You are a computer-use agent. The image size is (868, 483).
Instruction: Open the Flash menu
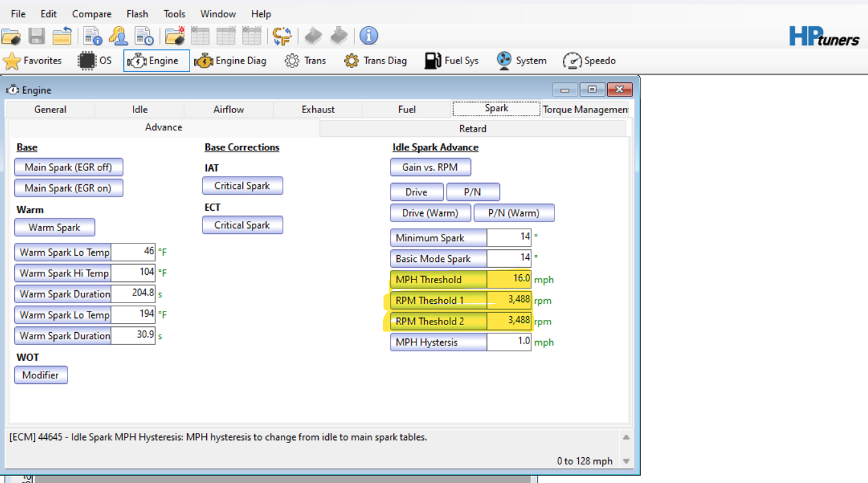point(137,13)
